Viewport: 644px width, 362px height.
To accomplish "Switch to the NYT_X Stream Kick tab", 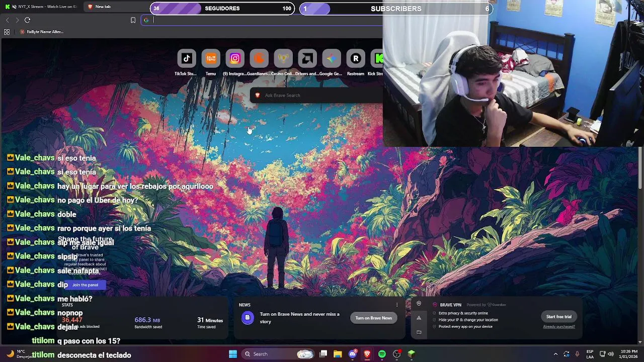I will click(40, 7).
